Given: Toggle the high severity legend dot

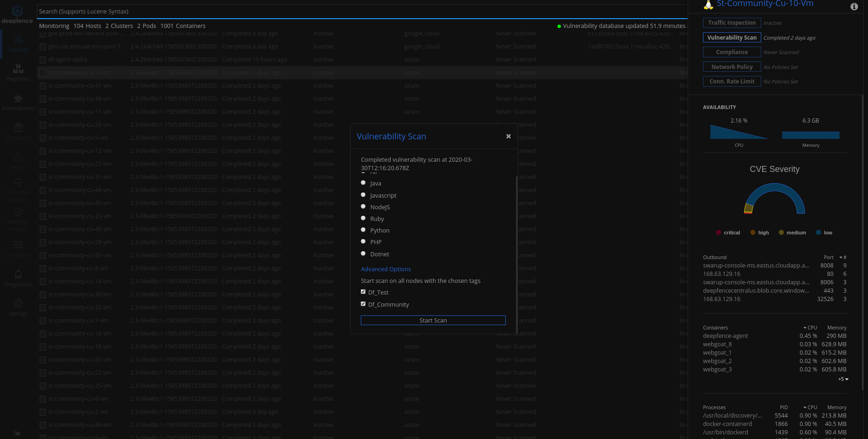Looking at the screenshot, I should (x=753, y=233).
